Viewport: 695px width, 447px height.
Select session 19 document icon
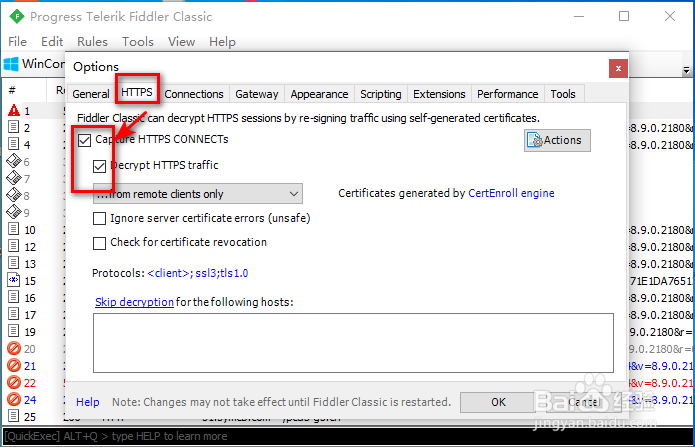(14, 331)
